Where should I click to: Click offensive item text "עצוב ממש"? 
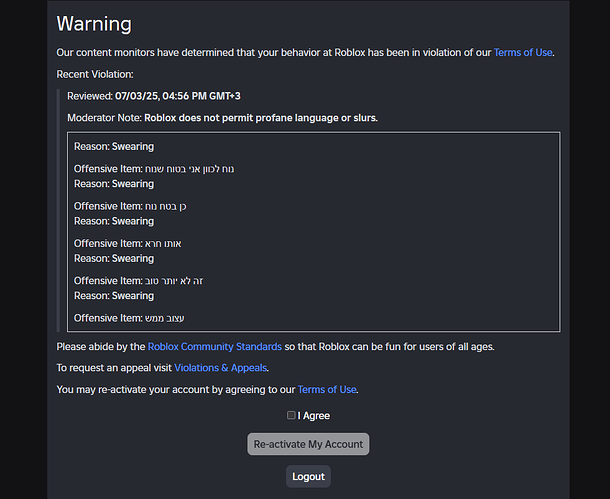(164, 318)
